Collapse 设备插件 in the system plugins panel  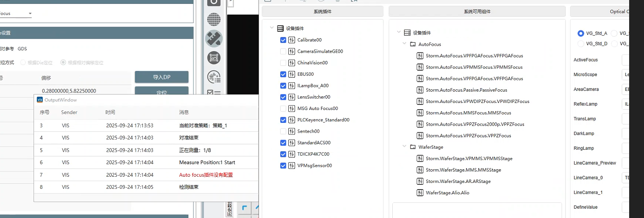pos(272,28)
